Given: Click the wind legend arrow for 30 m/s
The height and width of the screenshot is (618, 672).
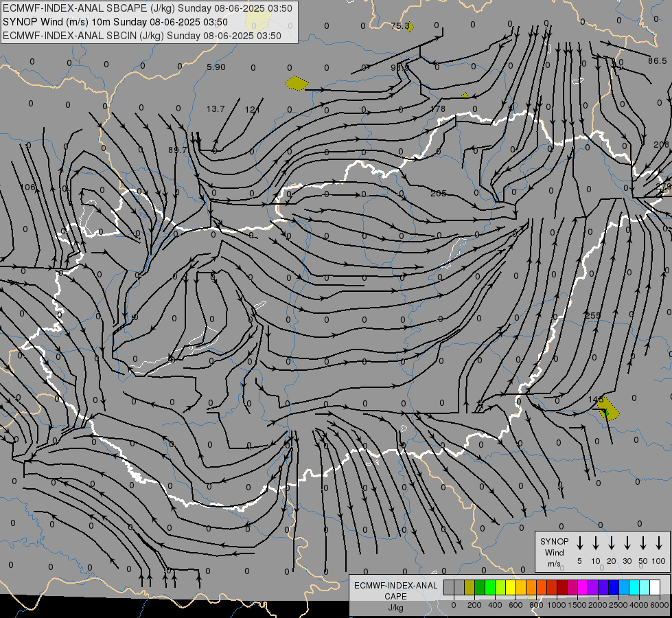Looking at the screenshot, I should click(627, 542).
